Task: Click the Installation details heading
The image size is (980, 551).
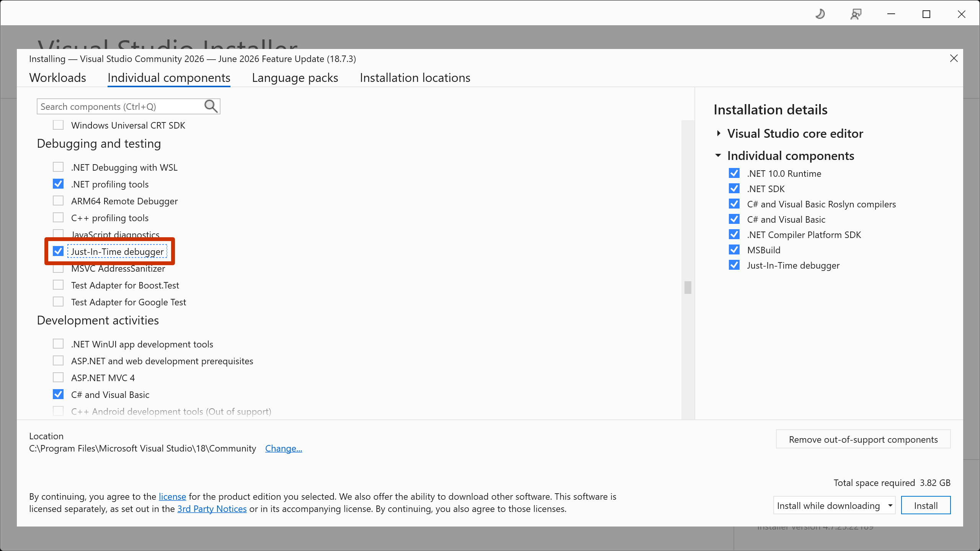Action: (x=771, y=110)
